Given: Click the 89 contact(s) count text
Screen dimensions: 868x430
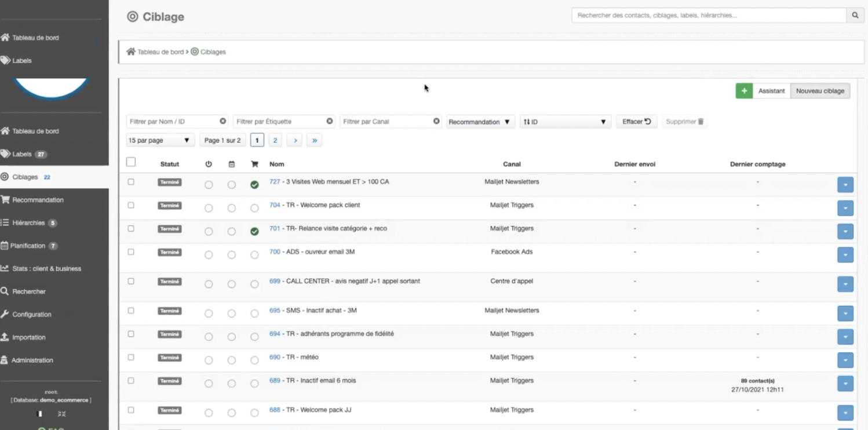Looking at the screenshot, I should coord(757,381).
